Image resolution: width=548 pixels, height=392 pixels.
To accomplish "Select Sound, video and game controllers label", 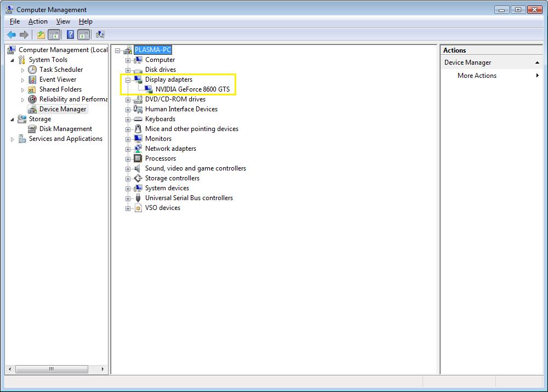I will [x=196, y=168].
